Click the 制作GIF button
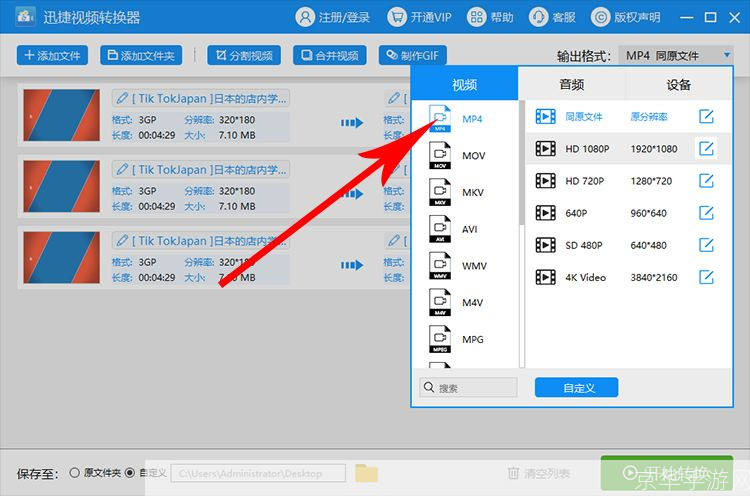Viewport: 750px width, 496px height. (x=412, y=56)
